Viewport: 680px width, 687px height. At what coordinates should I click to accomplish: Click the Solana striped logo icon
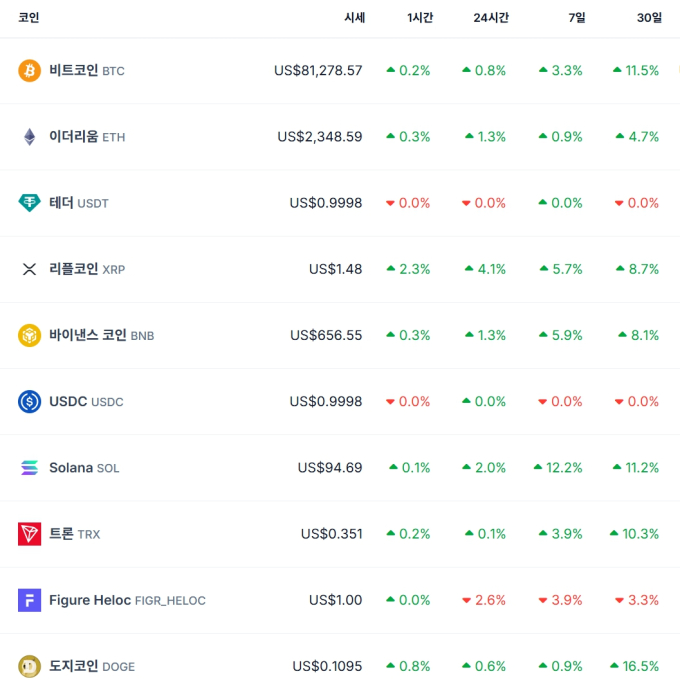coord(29,467)
